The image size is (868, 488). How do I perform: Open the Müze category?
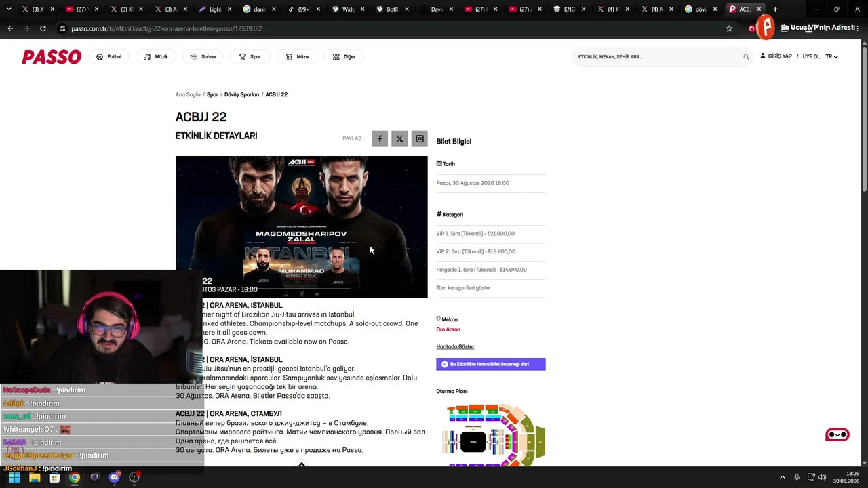tap(297, 57)
